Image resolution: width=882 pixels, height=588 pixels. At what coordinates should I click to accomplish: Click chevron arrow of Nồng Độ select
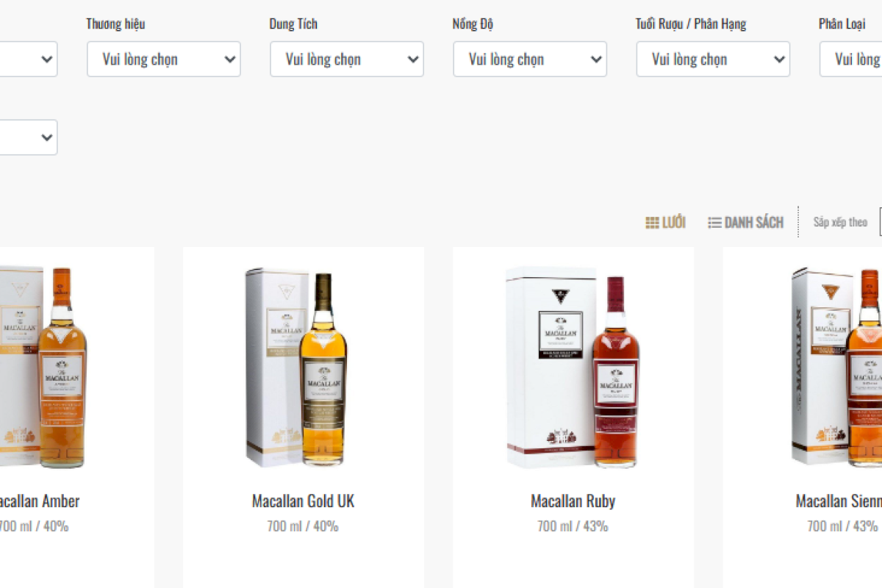(x=595, y=60)
